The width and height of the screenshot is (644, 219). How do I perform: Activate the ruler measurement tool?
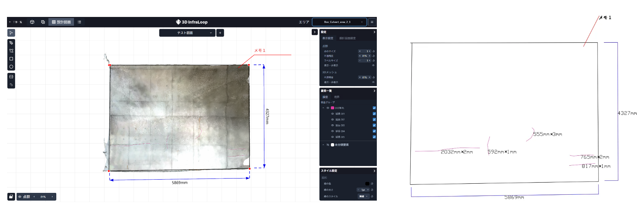11,85
